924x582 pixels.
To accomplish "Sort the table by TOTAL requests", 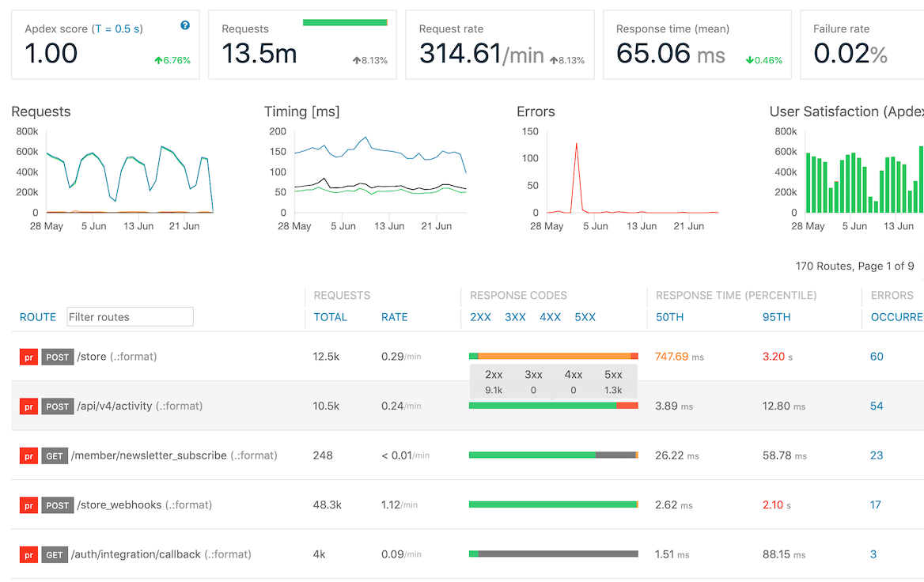I will click(330, 317).
